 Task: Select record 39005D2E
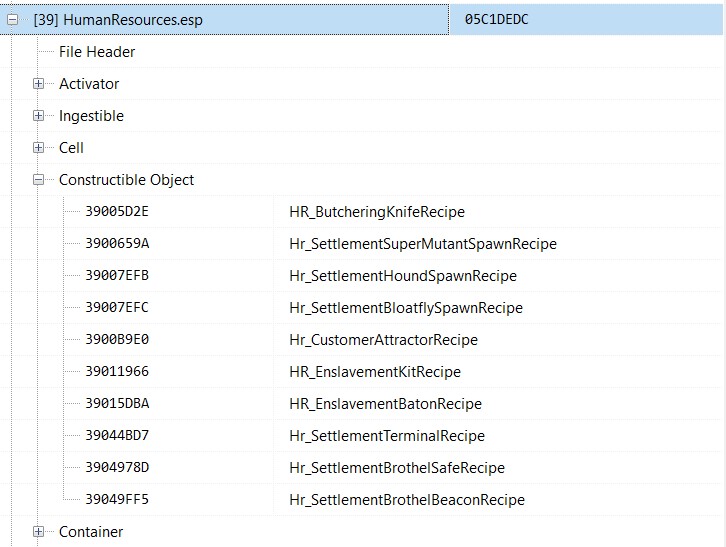117,212
